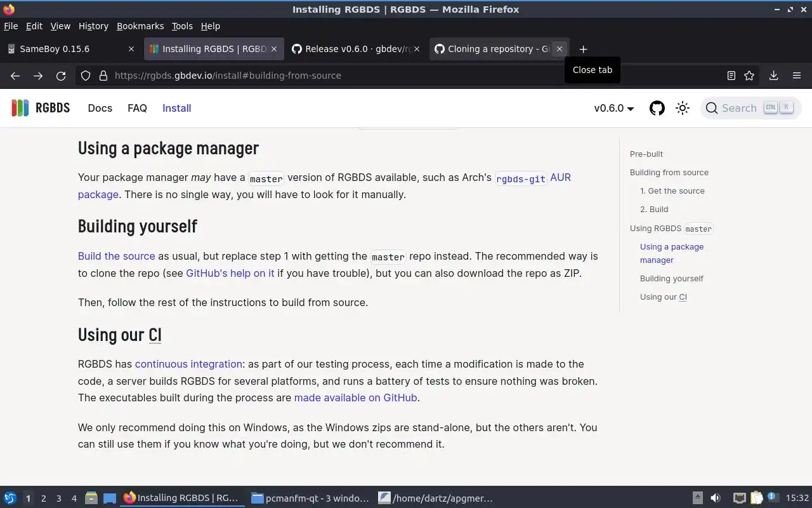Image resolution: width=812 pixels, height=508 pixels.
Task: Open clipboard manager tray icon
Action: pyautogui.click(x=756, y=498)
